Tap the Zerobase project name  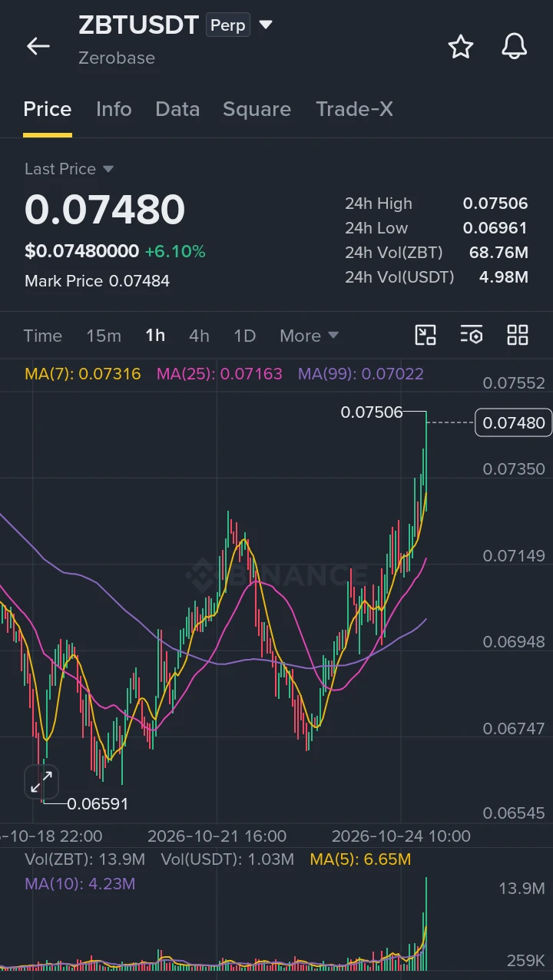[x=117, y=58]
